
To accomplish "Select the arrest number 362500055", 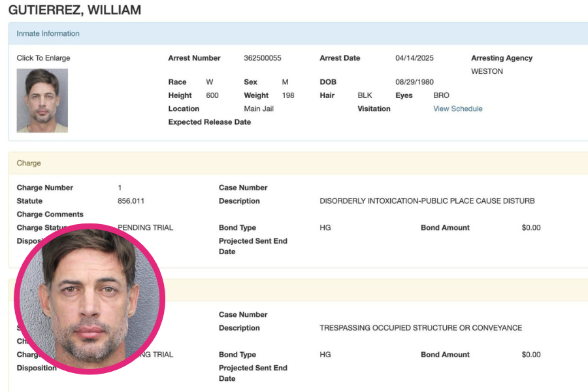I will [262, 58].
